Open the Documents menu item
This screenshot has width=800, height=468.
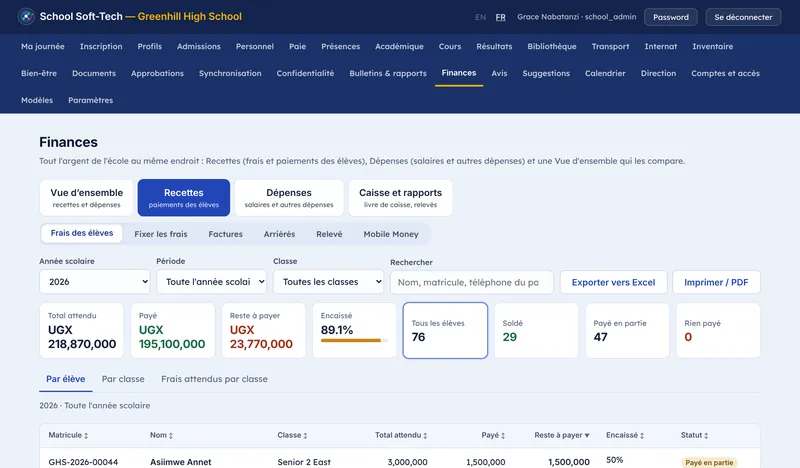coord(94,73)
